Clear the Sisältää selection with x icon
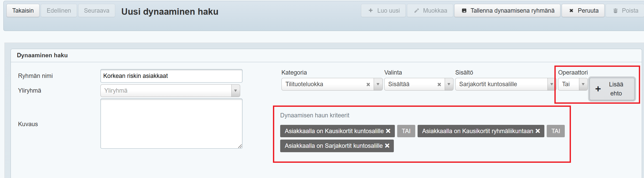Viewport: 644px width, 178px height. pos(439,84)
